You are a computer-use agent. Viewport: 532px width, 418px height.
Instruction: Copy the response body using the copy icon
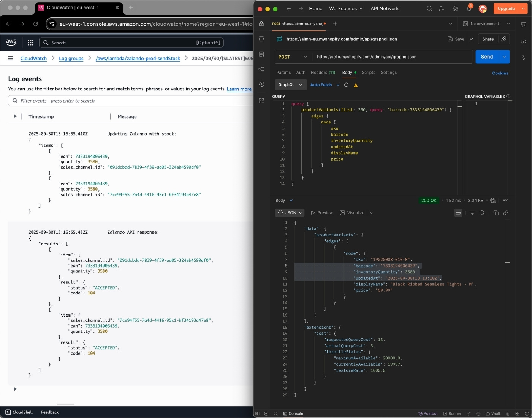pos(496,213)
